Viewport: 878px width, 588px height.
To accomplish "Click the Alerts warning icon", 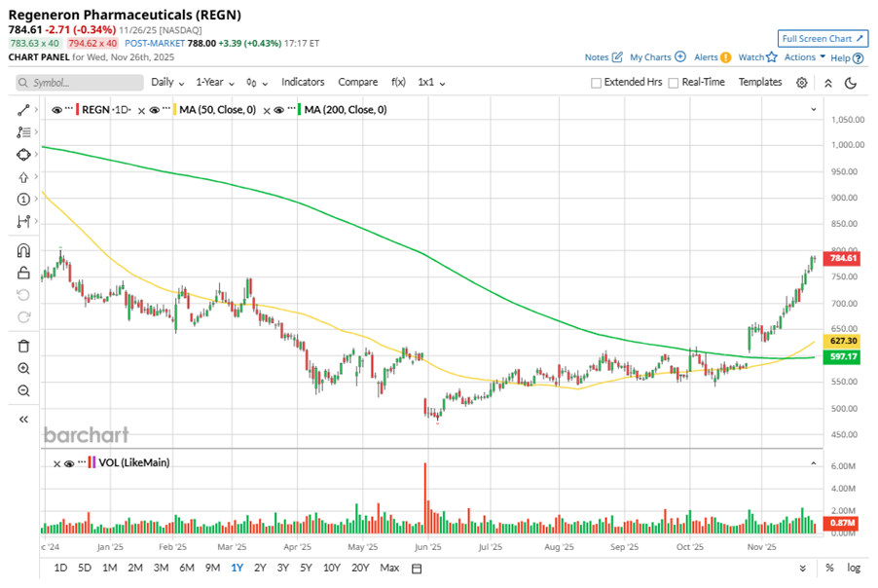I will (726, 57).
